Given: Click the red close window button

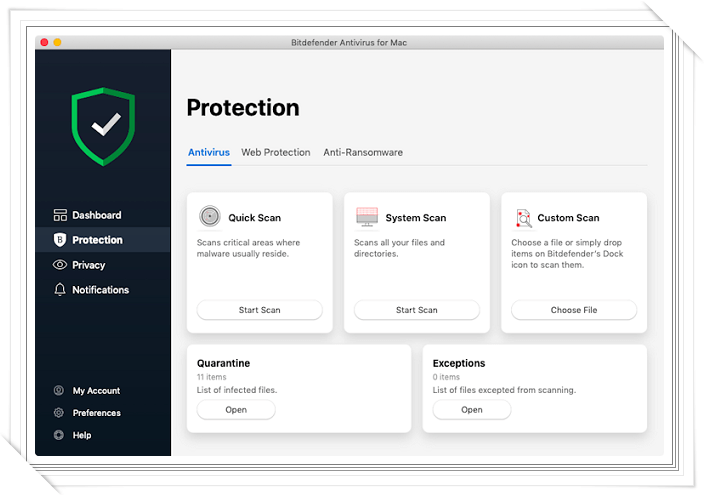Looking at the screenshot, I should (x=44, y=42).
